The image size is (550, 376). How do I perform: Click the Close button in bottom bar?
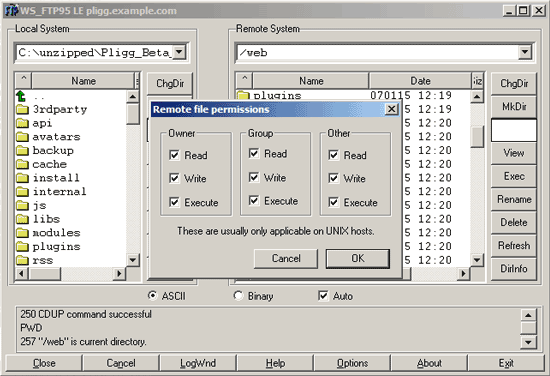44,363
